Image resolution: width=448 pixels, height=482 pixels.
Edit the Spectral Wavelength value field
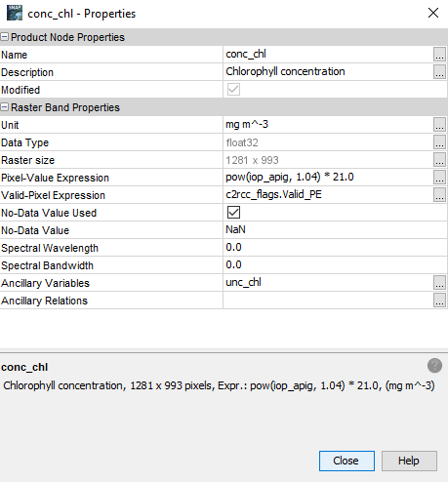click(x=335, y=248)
